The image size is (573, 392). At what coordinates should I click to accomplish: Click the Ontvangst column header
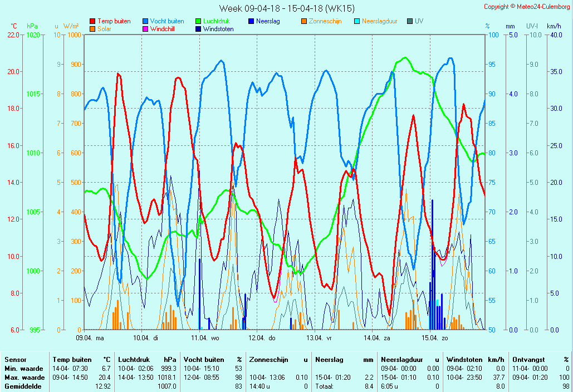click(x=528, y=360)
